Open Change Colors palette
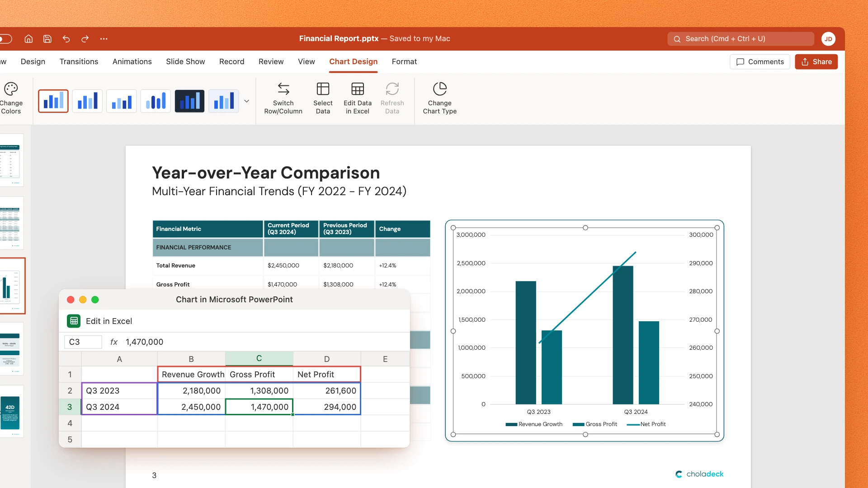The image size is (868, 488). tap(11, 98)
